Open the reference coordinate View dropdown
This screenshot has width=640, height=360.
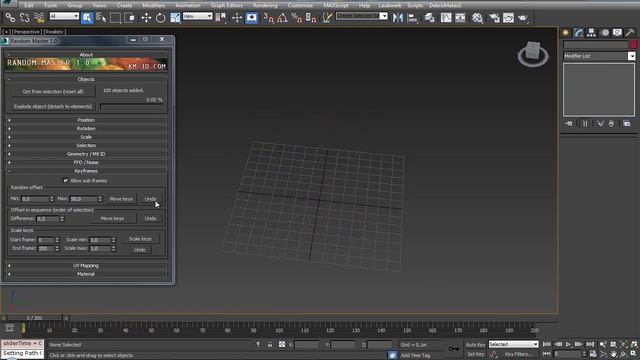(198, 16)
